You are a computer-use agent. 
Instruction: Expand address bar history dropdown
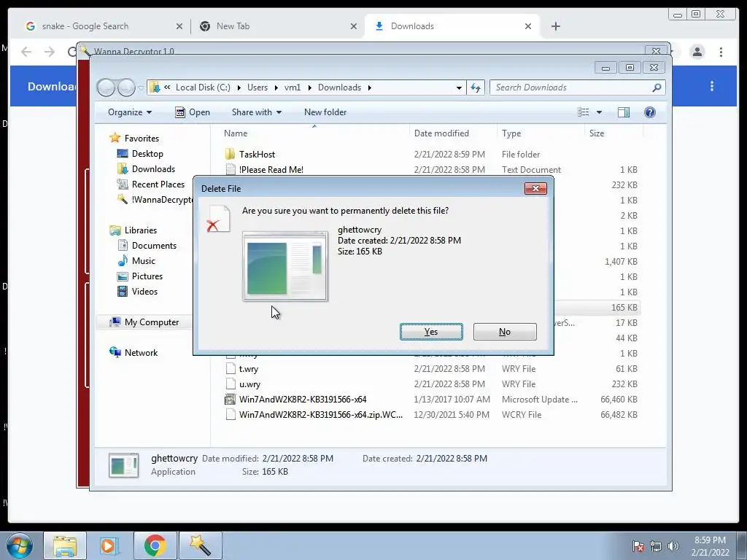coord(459,87)
